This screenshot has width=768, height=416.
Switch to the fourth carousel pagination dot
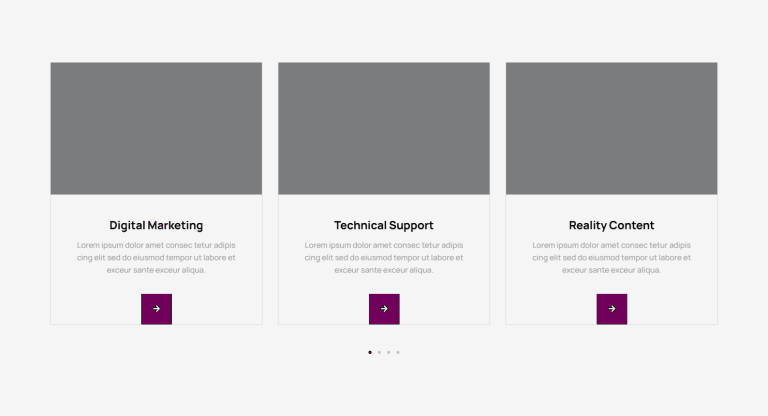pos(398,352)
